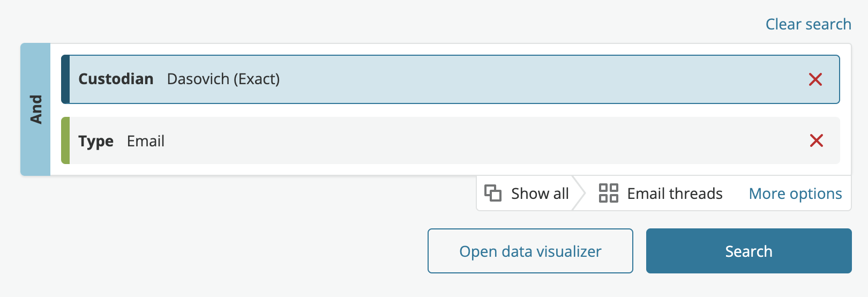
Task: Open data visualizer
Action: (x=530, y=251)
